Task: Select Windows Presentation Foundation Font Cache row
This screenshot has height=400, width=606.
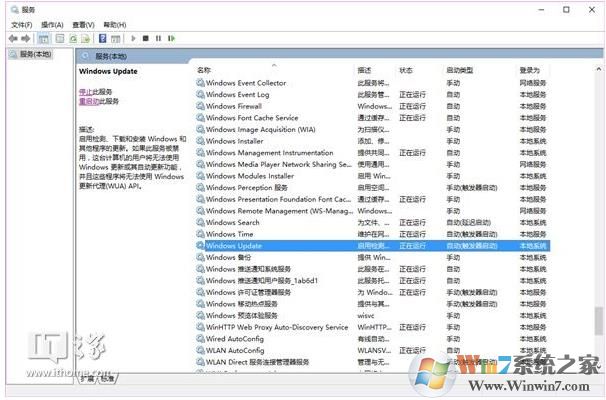Action: click(x=373, y=199)
